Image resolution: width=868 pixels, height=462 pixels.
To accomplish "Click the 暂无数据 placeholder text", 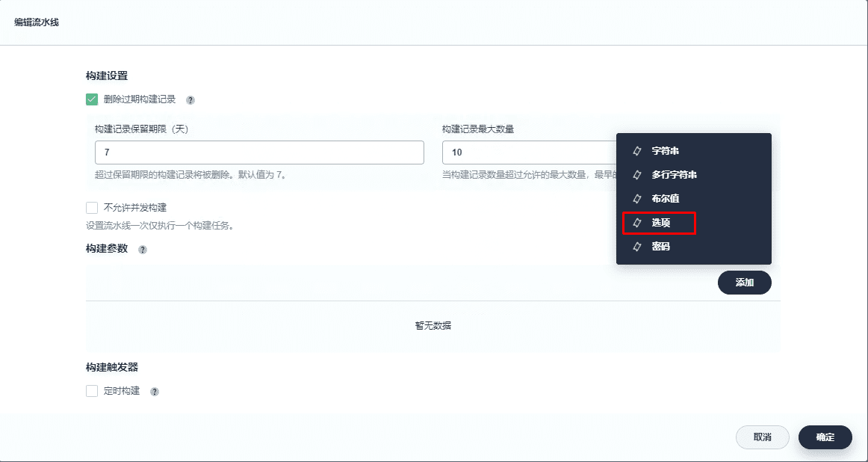I will 433,326.
